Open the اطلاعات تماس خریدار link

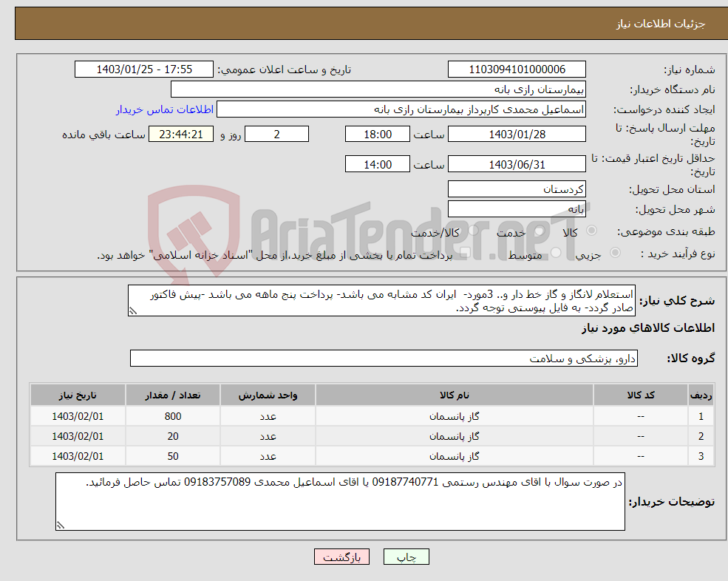164,109
